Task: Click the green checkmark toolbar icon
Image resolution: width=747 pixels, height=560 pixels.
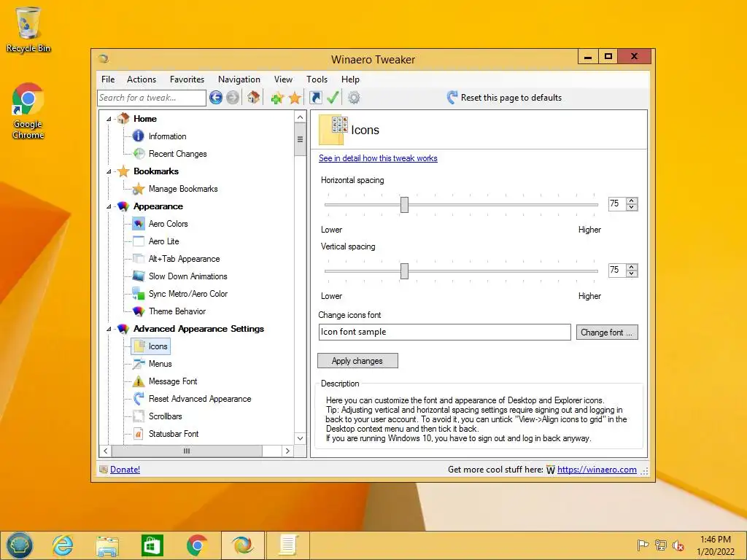Action: (x=333, y=98)
